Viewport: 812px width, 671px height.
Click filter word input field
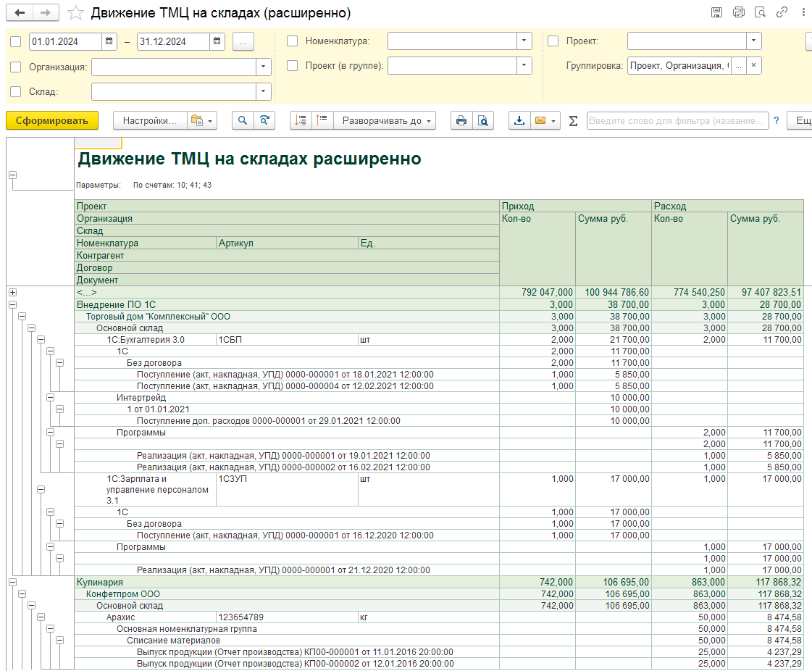coord(677,121)
